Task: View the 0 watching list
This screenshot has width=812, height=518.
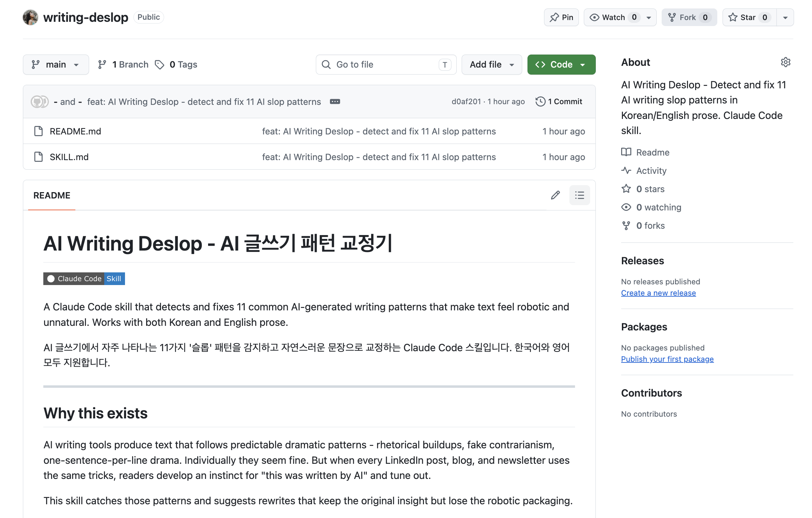Action: [651, 207]
